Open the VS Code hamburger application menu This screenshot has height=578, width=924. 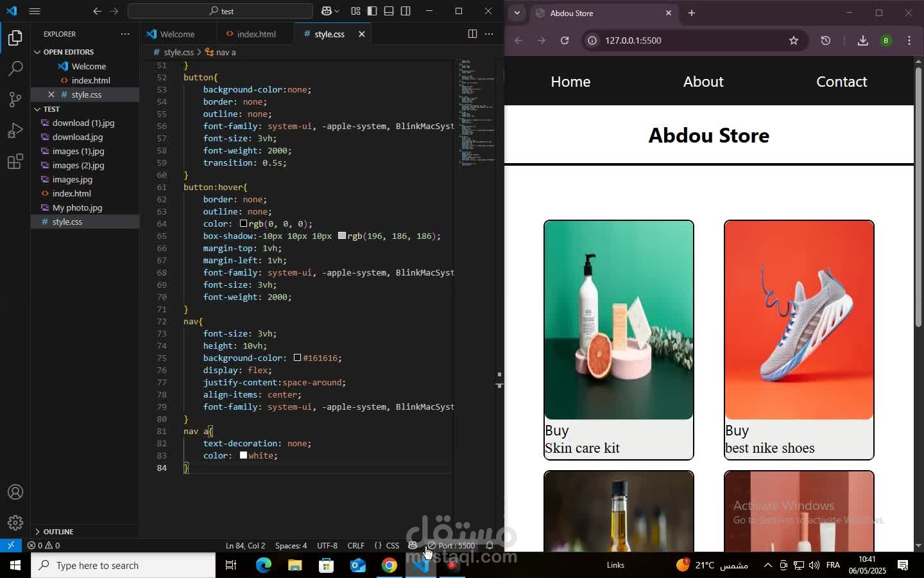pos(35,11)
